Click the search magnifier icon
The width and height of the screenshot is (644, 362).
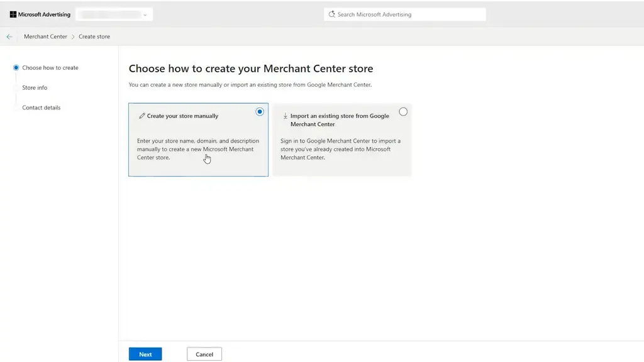(x=331, y=14)
